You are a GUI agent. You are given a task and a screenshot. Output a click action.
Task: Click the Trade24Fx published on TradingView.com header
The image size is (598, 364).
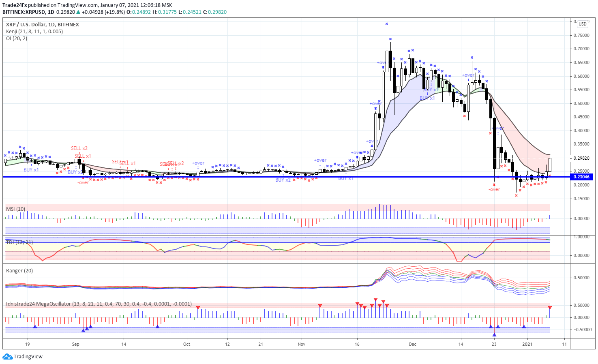tap(87, 5)
